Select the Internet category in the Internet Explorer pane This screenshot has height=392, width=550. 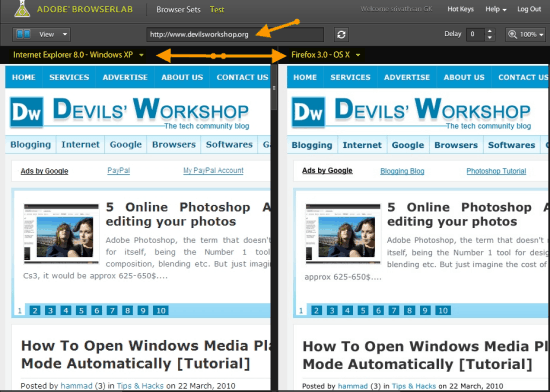[x=80, y=144]
